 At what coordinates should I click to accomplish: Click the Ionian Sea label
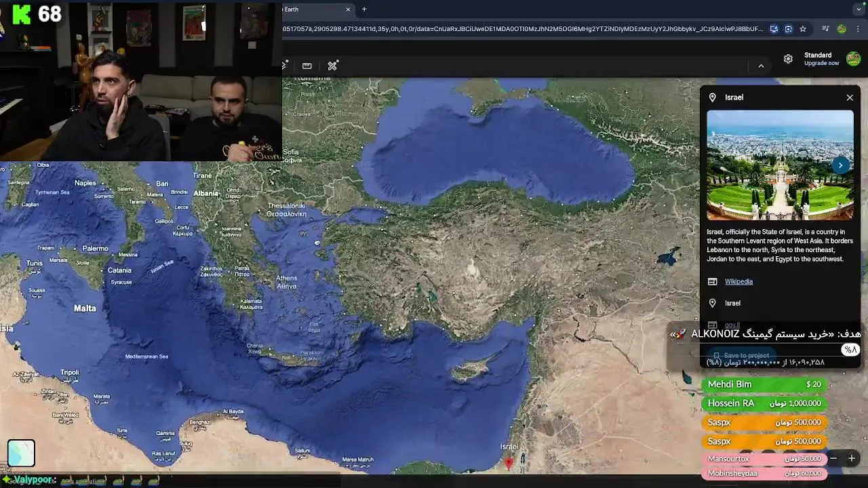pos(162,266)
